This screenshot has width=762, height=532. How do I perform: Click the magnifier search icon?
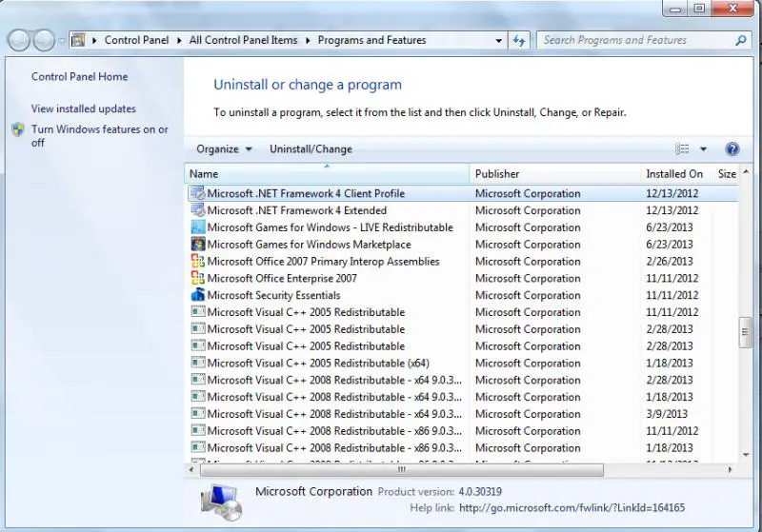click(x=741, y=41)
